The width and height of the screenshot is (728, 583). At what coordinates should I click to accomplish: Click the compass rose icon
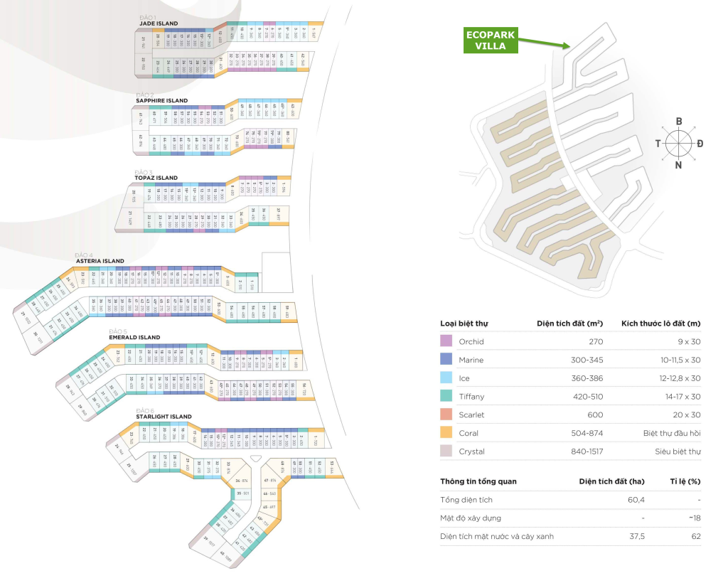pyautogui.click(x=678, y=143)
